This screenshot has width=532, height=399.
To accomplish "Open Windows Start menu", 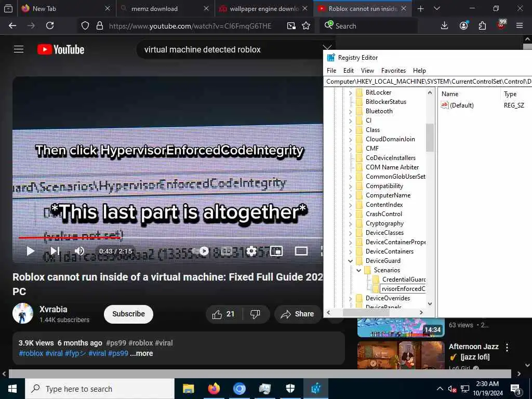I will 12,389.
